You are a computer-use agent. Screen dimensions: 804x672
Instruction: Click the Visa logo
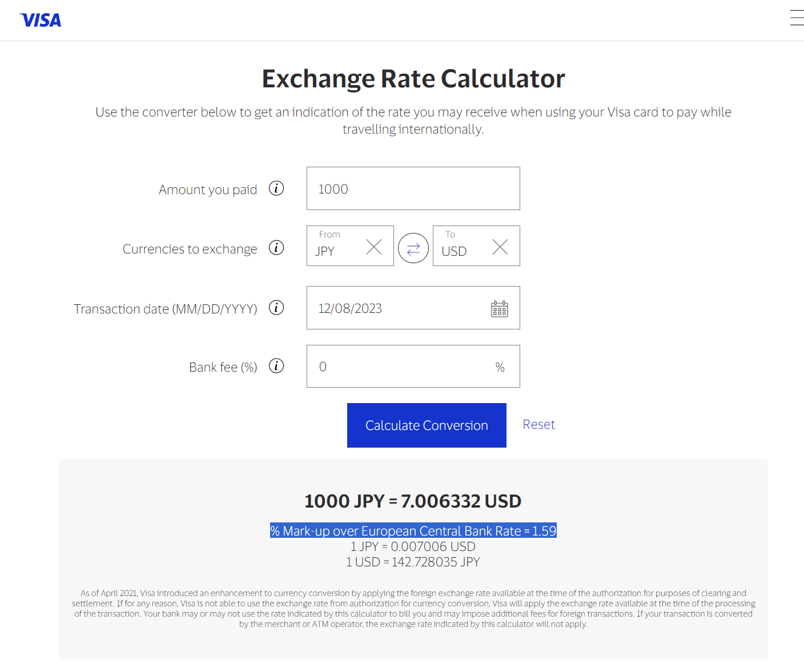[41, 21]
